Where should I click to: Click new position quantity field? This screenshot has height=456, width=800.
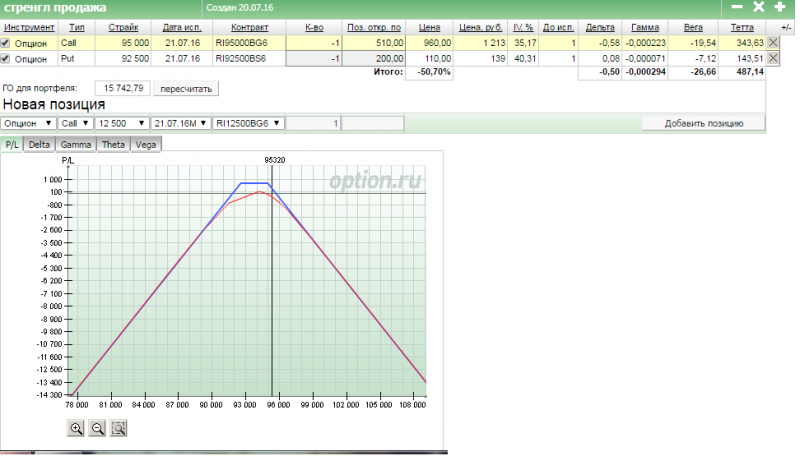pyautogui.click(x=313, y=123)
